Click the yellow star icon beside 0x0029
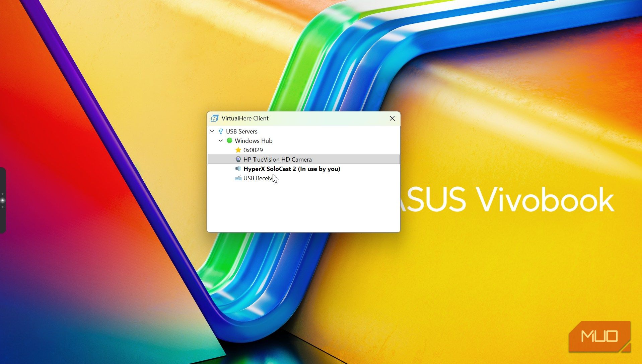Screen dimensions: 642x364 238,150
